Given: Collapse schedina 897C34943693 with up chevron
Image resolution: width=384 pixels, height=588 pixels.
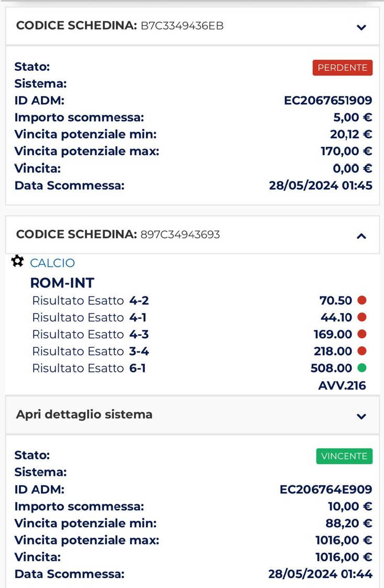Looking at the screenshot, I should (x=361, y=236).
